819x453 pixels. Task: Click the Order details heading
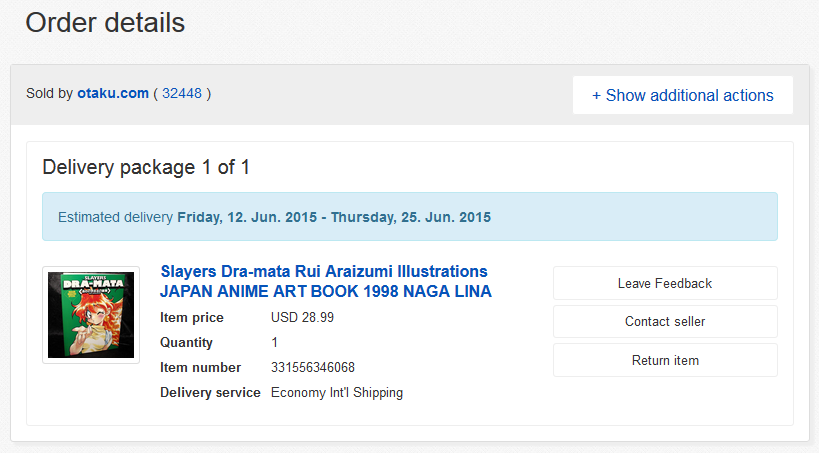pos(105,23)
